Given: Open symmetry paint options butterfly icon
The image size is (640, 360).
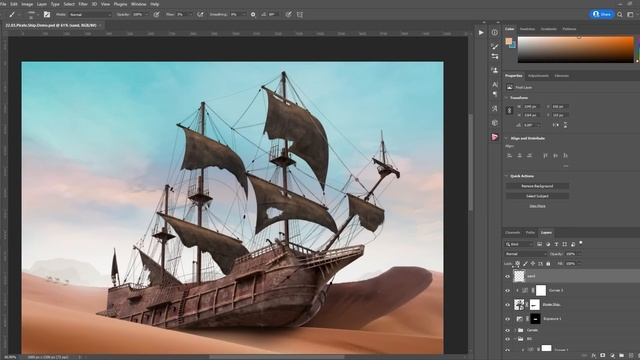Looking at the screenshot, I should click(300, 15).
